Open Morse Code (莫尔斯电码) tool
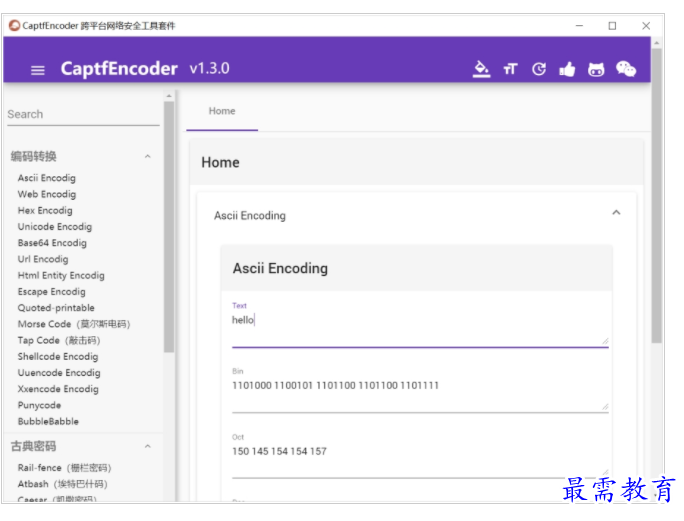The height and width of the screenshot is (521, 684). [74, 324]
